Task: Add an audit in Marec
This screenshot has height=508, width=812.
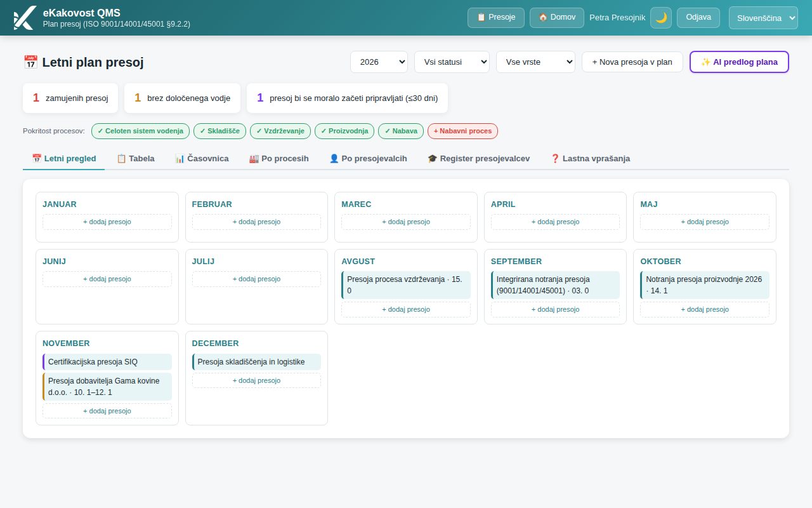Action: click(406, 222)
